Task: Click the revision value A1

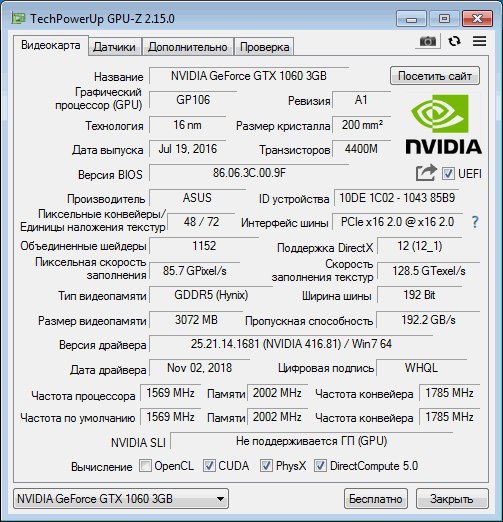Action: [361, 100]
